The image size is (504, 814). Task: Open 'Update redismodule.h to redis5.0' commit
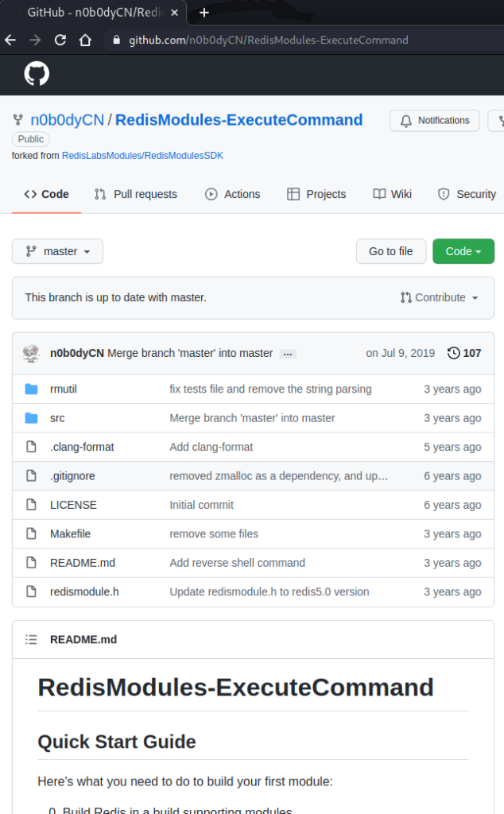click(x=269, y=591)
